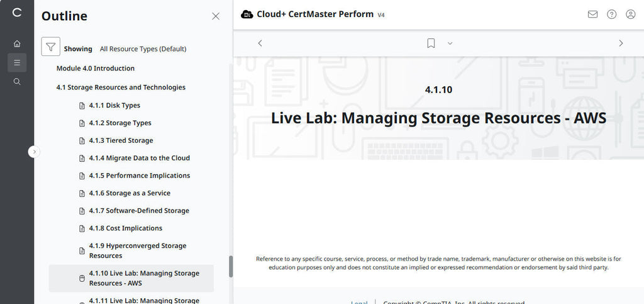Screen dimensions: 644x304
Task: Open 4.1.8 Cost Implications
Action: [125, 228]
